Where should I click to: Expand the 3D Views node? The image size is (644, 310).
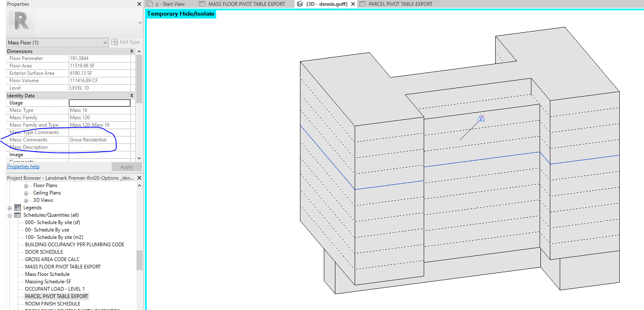(x=25, y=200)
